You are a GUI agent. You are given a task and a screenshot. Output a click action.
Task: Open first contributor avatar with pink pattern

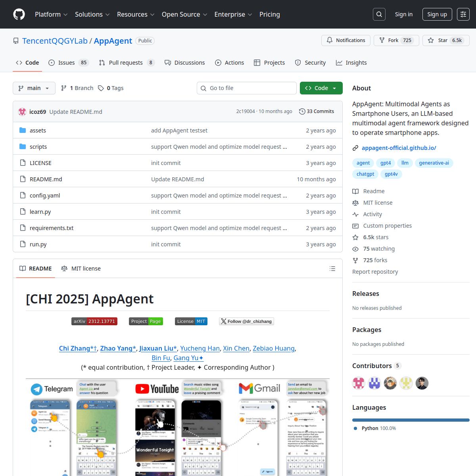tap(359, 383)
